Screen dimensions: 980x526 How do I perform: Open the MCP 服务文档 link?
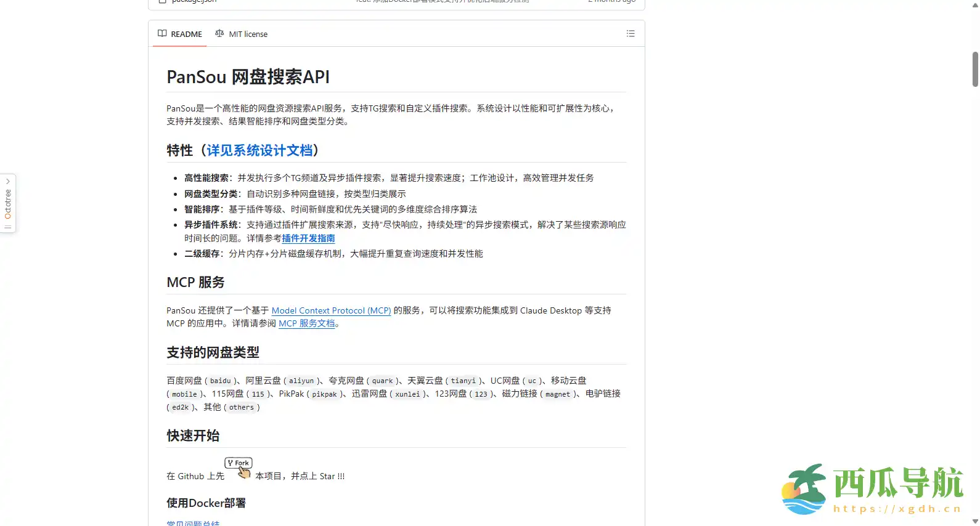(x=306, y=323)
